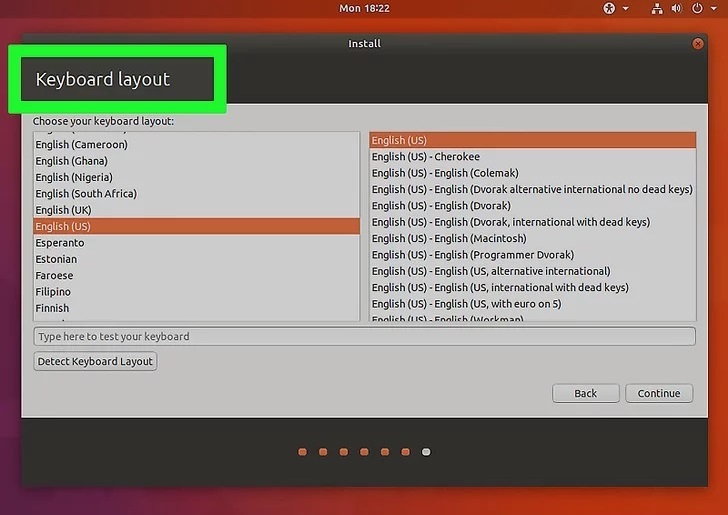Select Estonian layout
The width and height of the screenshot is (728, 515).
point(196,259)
